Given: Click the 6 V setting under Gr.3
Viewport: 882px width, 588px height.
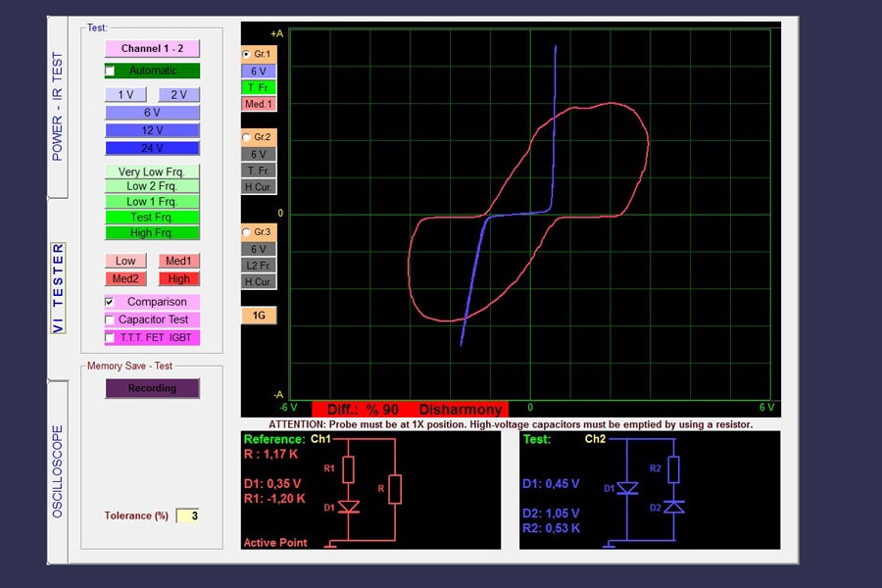Looking at the screenshot, I should click(x=259, y=249).
